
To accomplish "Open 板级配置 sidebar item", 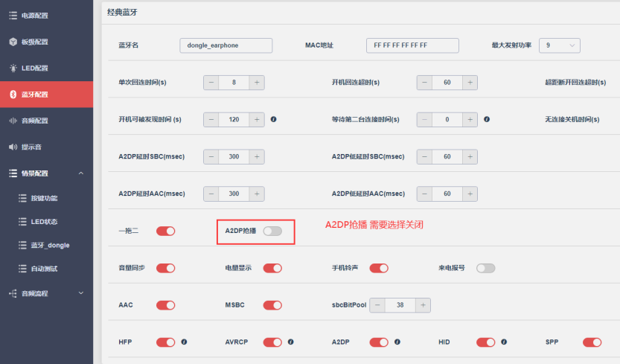I will coord(46,42).
